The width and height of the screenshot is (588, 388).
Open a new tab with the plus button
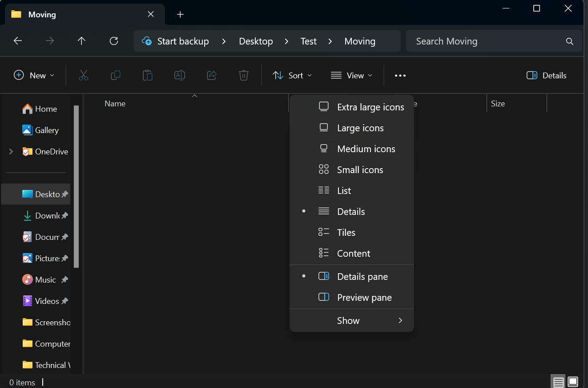[x=180, y=14]
